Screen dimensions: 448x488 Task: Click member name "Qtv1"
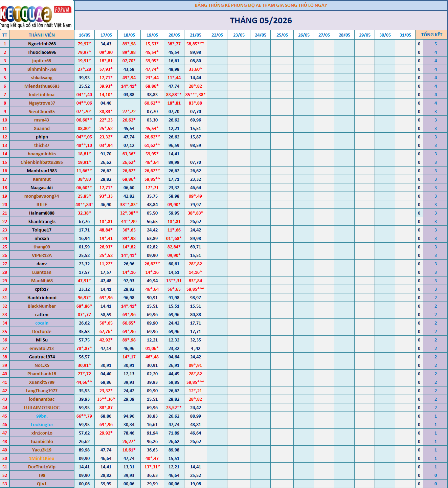point(42,484)
